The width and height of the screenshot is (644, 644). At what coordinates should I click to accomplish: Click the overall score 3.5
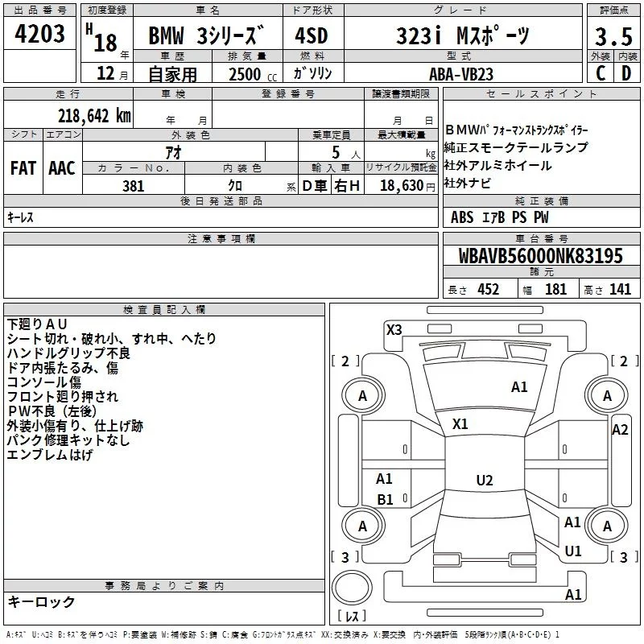(613, 36)
